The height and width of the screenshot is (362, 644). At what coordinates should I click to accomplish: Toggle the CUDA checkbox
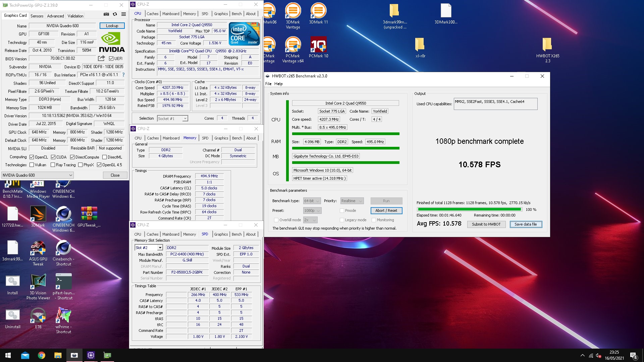coord(53,157)
